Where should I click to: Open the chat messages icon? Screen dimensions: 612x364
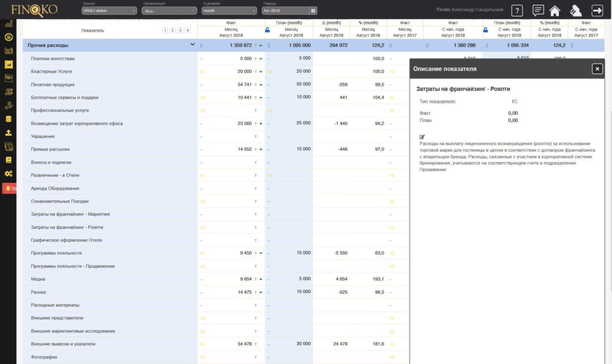[538, 10]
